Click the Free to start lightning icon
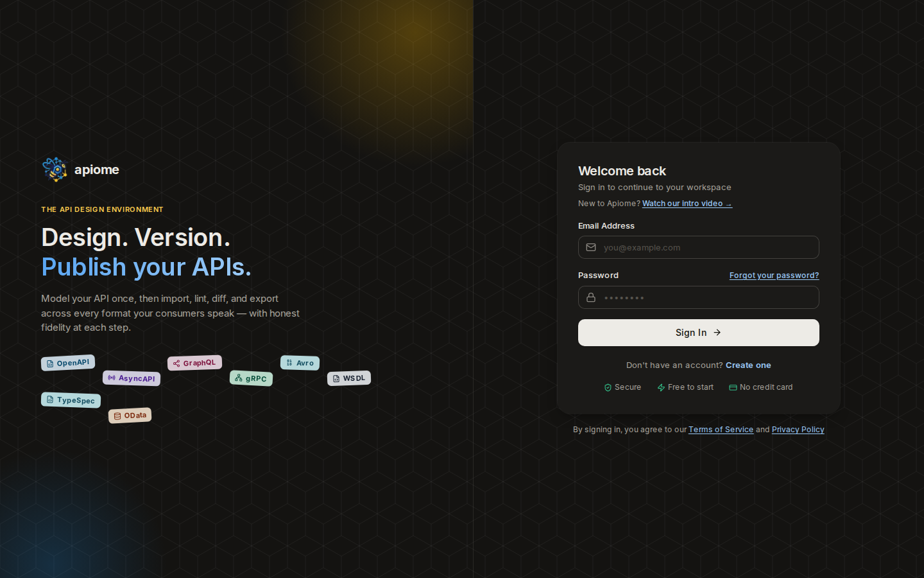The height and width of the screenshot is (578, 924). tap(661, 387)
